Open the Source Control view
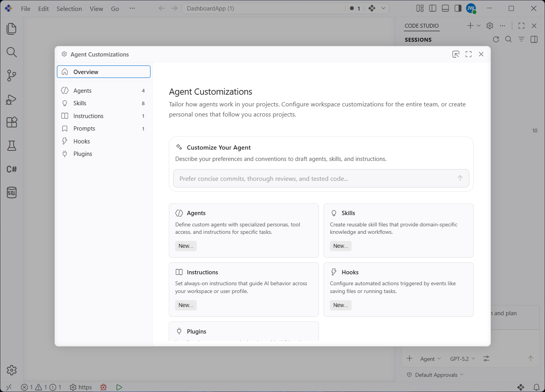 (12, 76)
